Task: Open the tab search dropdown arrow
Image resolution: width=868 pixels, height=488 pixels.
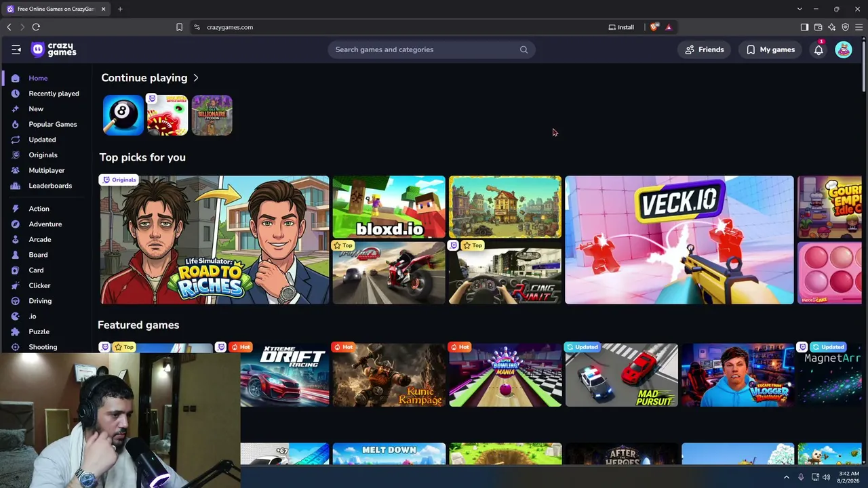Action: point(800,9)
